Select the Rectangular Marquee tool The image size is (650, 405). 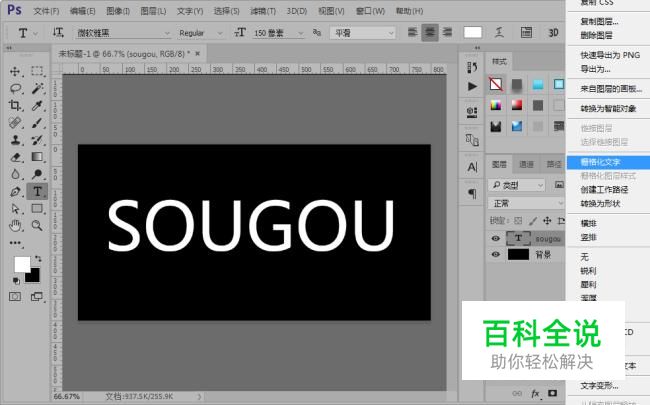pyautogui.click(x=37, y=71)
